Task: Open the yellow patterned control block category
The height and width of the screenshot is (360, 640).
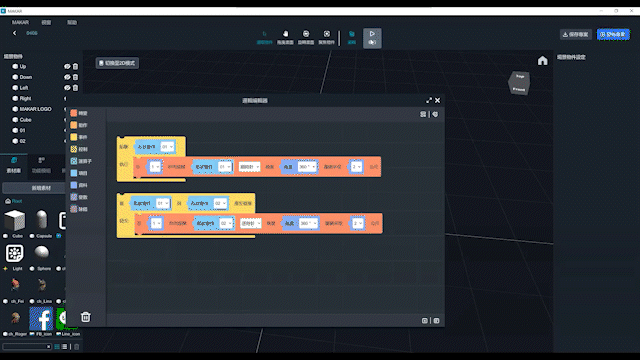Action: (x=79, y=149)
